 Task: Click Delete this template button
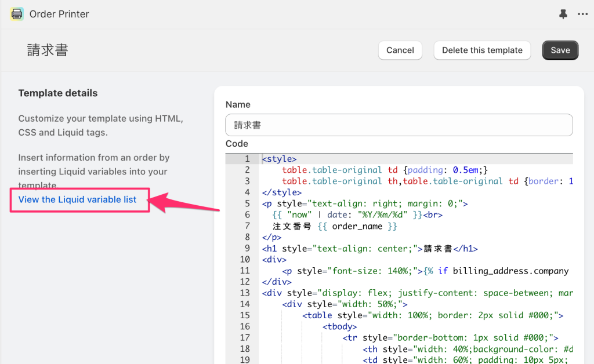pyautogui.click(x=482, y=50)
